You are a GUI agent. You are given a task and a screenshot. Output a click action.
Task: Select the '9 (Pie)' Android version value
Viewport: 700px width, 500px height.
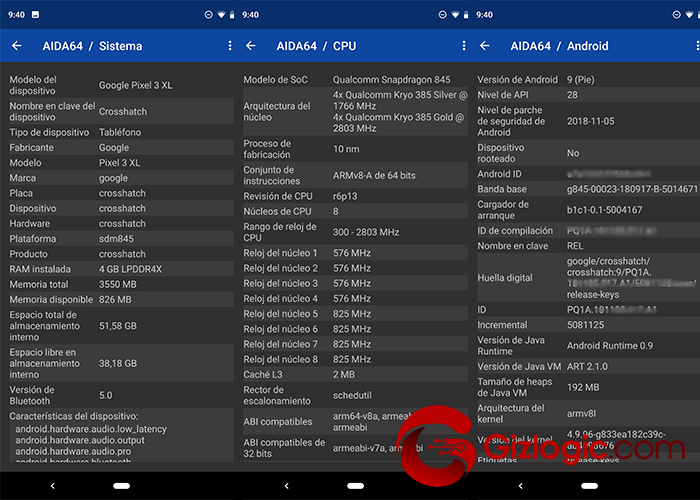[580, 79]
